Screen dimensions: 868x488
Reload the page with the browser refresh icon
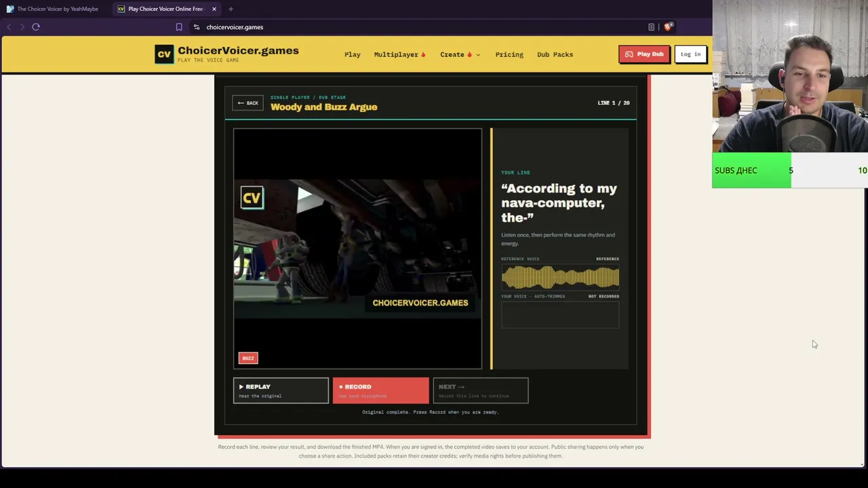click(x=36, y=27)
